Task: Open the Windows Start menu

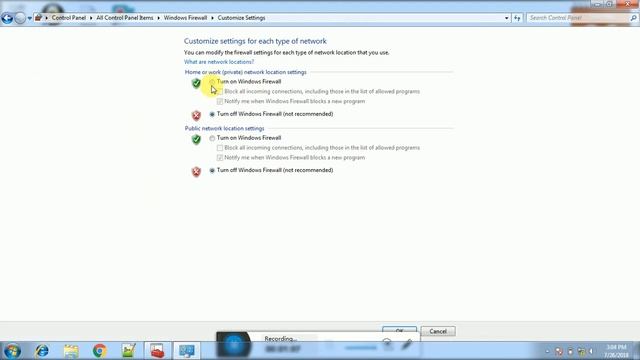Action: coord(12,351)
